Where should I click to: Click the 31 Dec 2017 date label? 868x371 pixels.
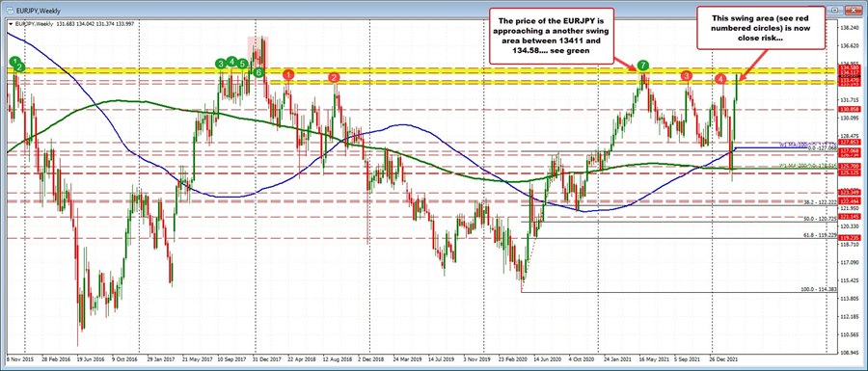(x=268, y=358)
